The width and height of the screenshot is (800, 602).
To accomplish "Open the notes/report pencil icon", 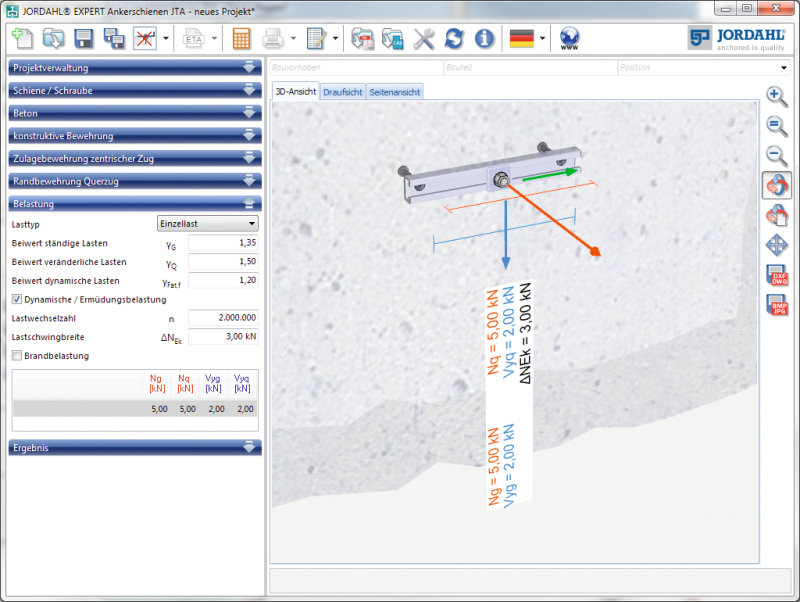I will (316, 38).
